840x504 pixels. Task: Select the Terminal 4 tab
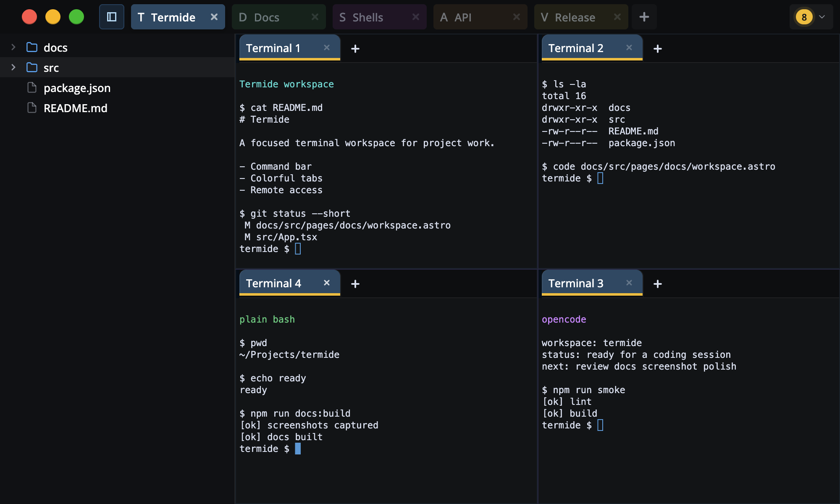pyautogui.click(x=290, y=283)
